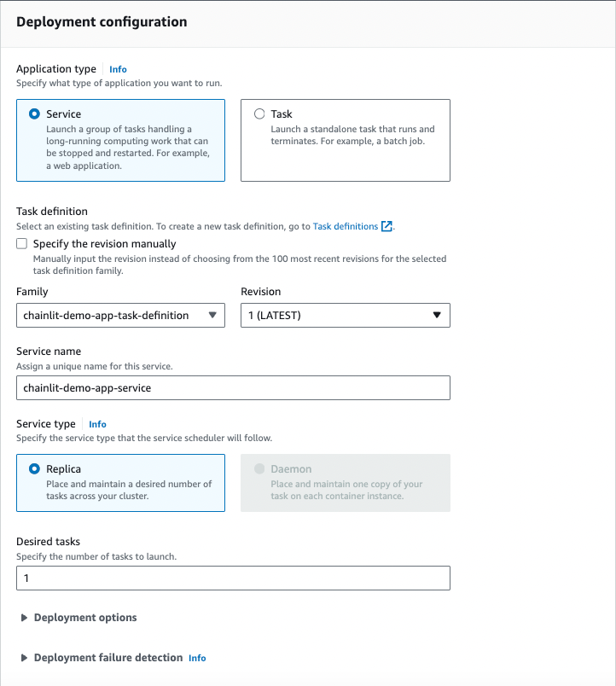Screen dimensions: 616x686
Task: Select the Task application type radio button
Action: tap(260, 113)
